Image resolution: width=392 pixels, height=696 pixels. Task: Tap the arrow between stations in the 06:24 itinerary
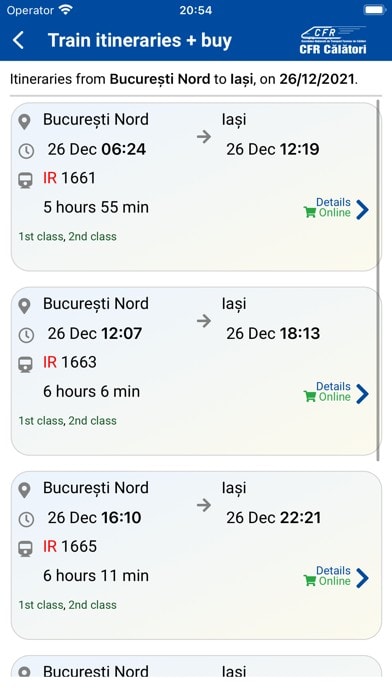[x=204, y=137]
